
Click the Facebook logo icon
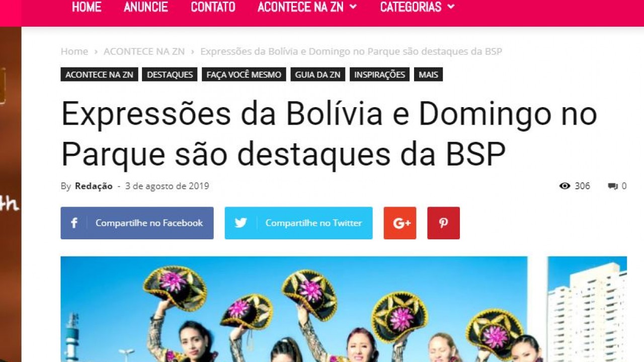[x=74, y=223]
